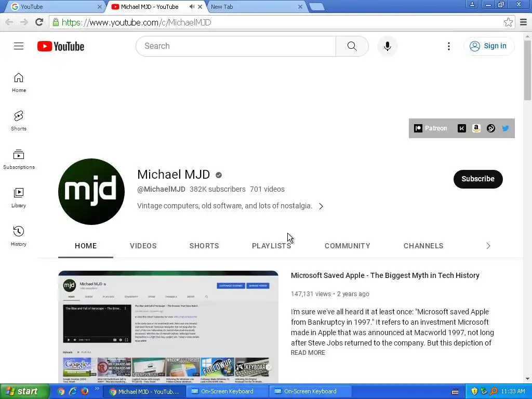The height and width of the screenshot is (399, 532).
Task: Expand quick launch overflow chevron
Action: click(x=97, y=389)
